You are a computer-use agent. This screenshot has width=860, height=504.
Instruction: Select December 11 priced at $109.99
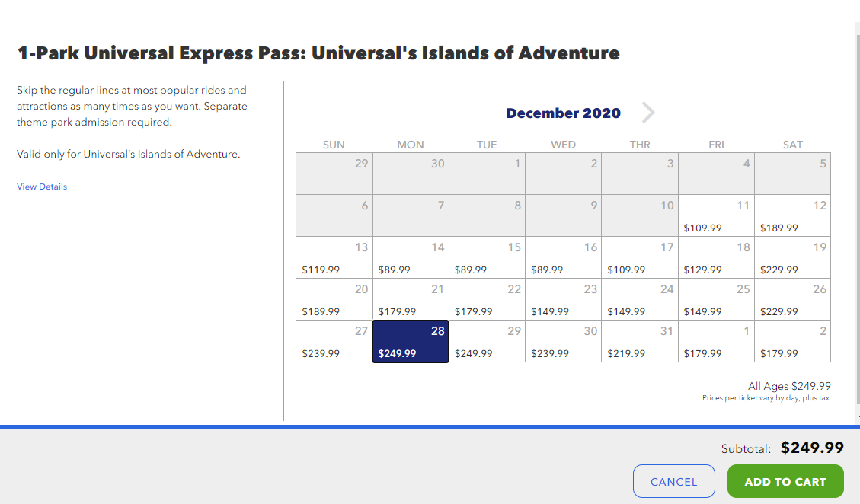click(x=716, y=215)
